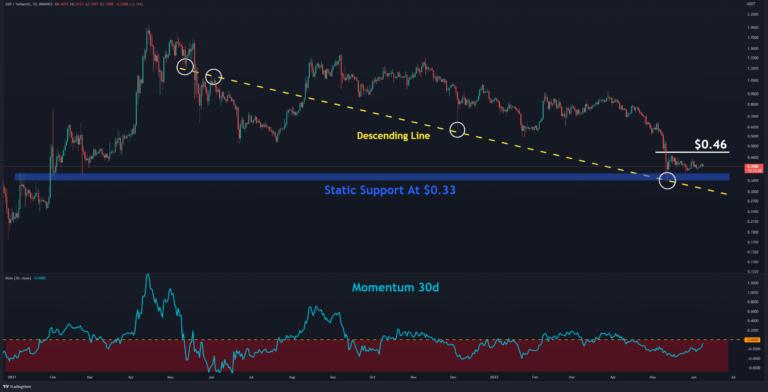The image size is (768, 392).
Task: Click the orange zero-level tag on momentum scale
Action: click(751, 340)
